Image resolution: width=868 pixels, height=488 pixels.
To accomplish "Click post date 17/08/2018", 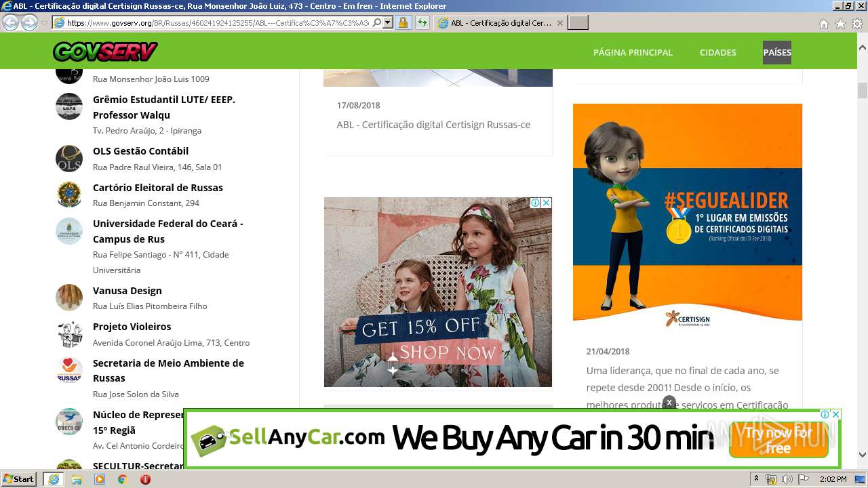I will click(x=359, y=106).
